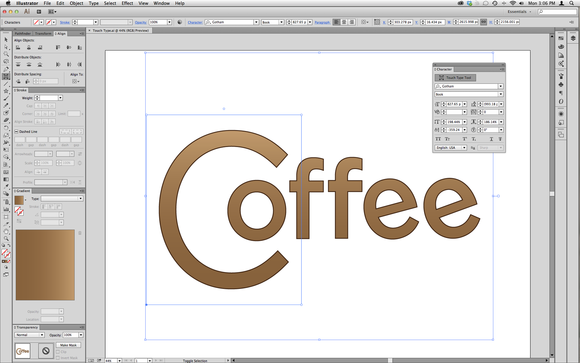Toggle constrain width and height proportions link

[483, 22]
